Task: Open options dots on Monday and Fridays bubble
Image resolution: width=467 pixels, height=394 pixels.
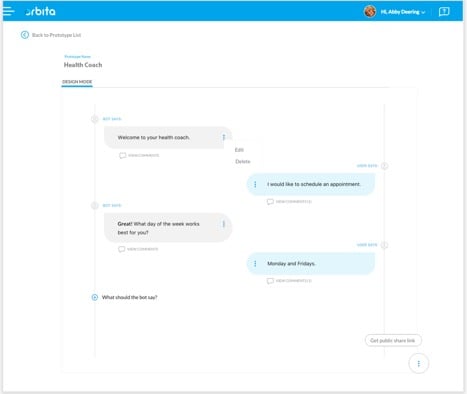Action: click(x=255, y=264)
